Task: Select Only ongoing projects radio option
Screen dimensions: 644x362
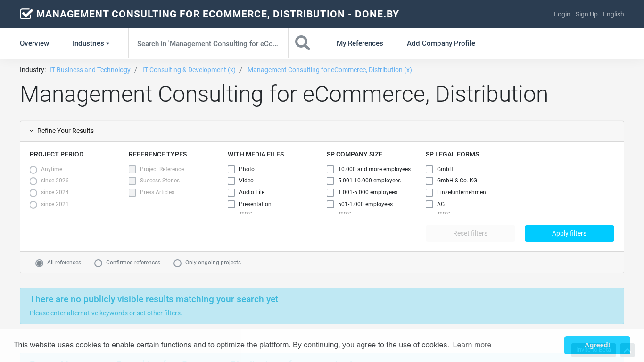Action: point(177,263)
